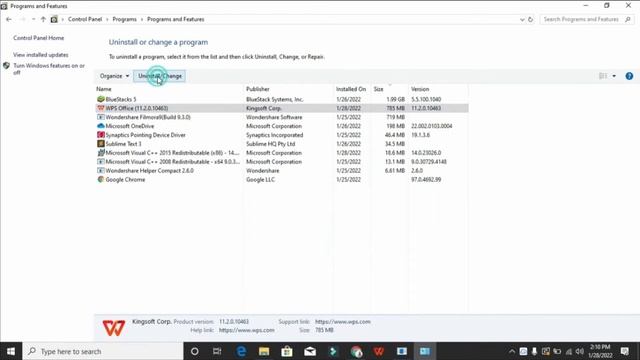Select the Google Chrome row name
The width and height of the screenshot is (640, 360).
(x=125, y=180)
